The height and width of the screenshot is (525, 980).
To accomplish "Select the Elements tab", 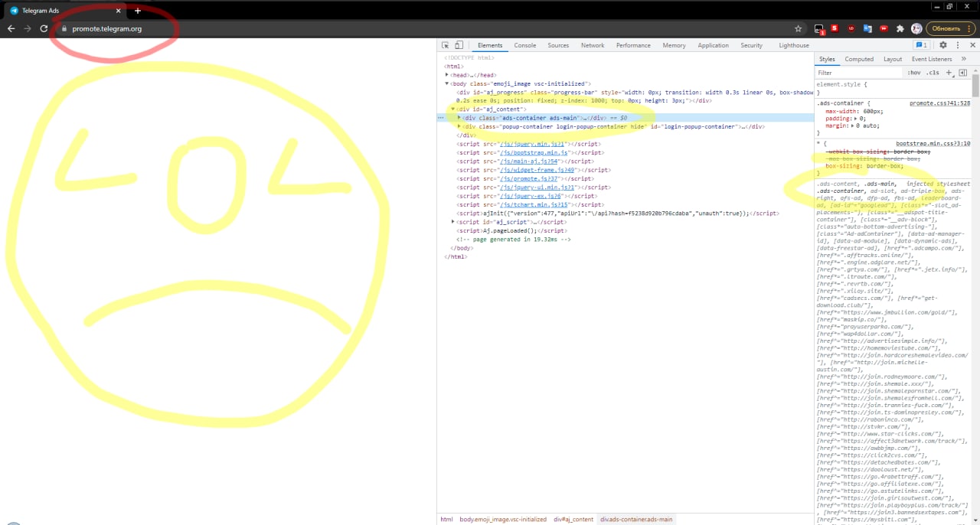I will point(490,45).
